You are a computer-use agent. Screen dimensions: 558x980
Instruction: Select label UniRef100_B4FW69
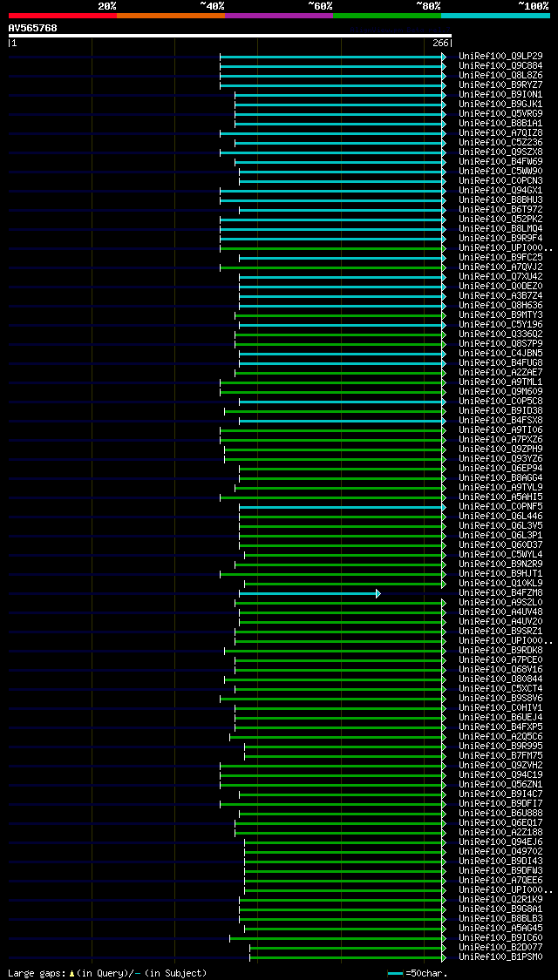(500, 162)
